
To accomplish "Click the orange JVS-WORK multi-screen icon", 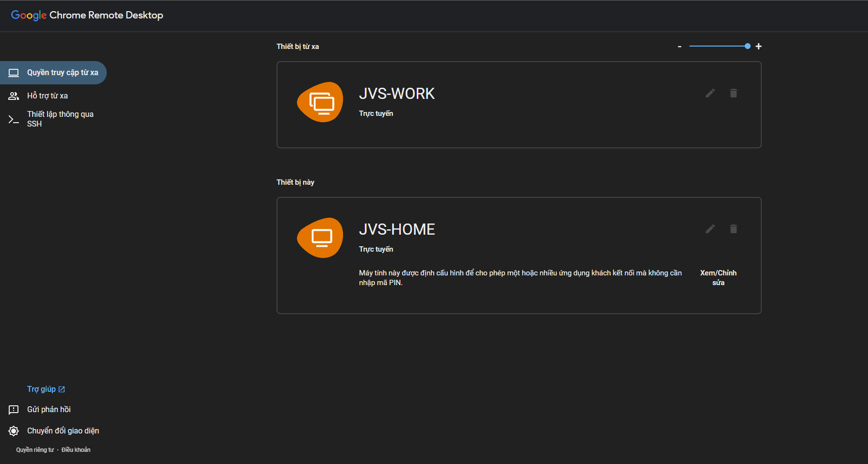I will (320, 102).
